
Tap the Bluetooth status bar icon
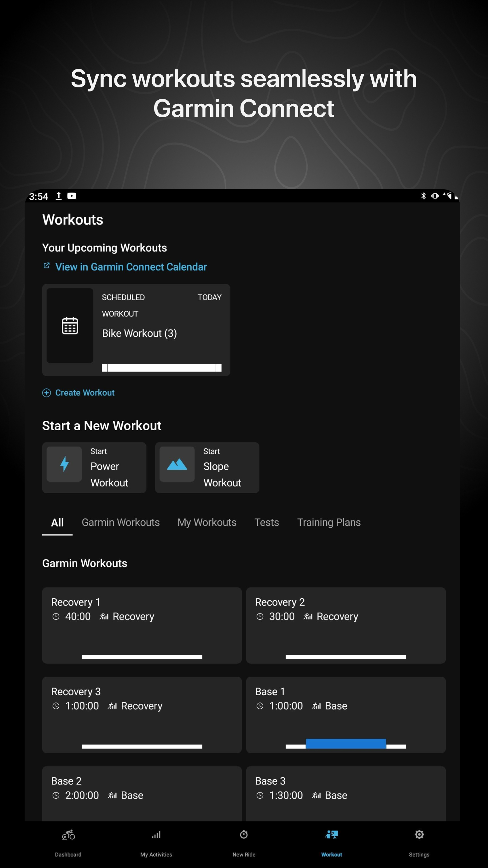[x=423, y=196]
